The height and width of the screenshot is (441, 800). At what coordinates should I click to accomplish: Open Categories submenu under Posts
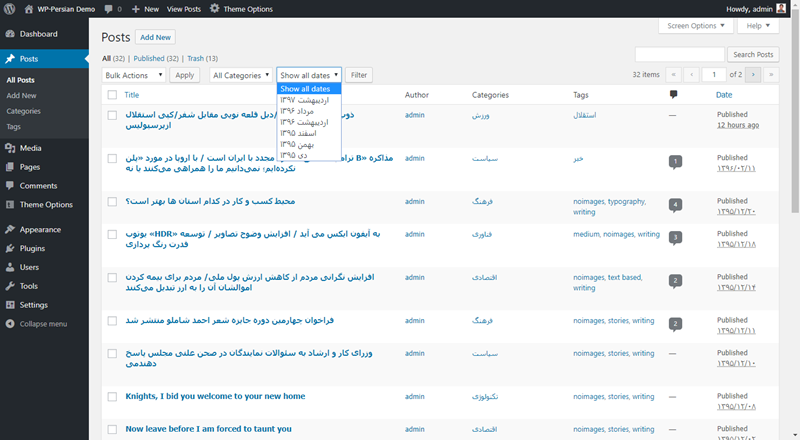[23, 111]
